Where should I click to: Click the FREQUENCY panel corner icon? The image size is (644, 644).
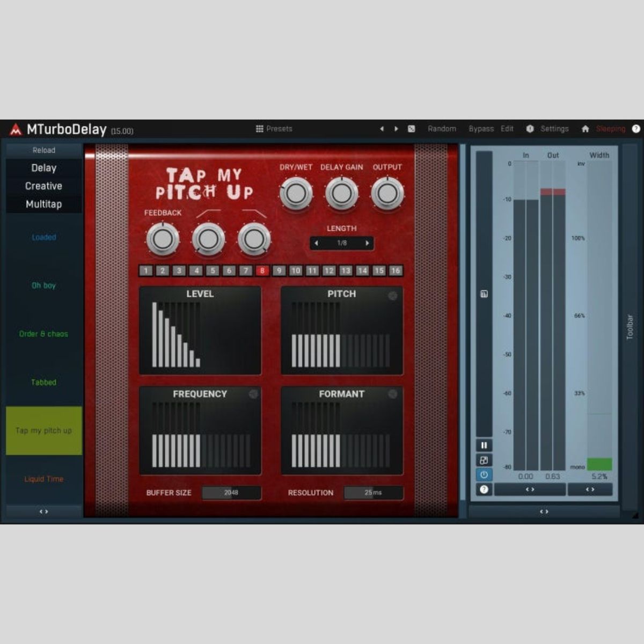coord(253,394)
